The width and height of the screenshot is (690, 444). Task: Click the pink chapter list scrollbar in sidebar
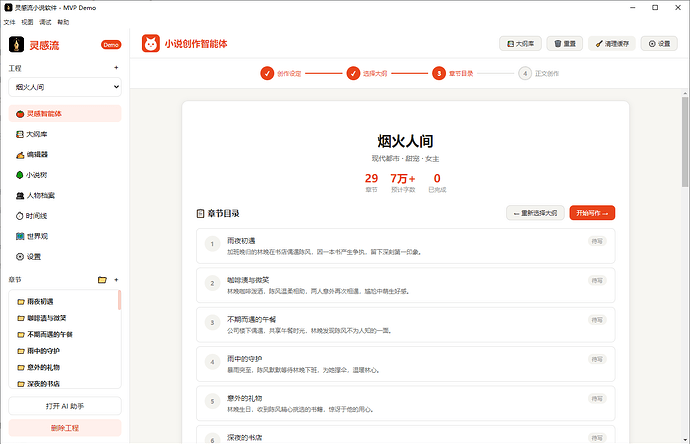119,300
